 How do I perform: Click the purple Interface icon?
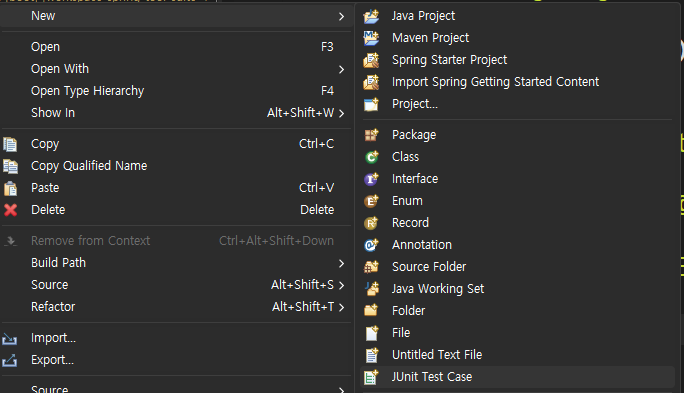click(x=371, y=179)
